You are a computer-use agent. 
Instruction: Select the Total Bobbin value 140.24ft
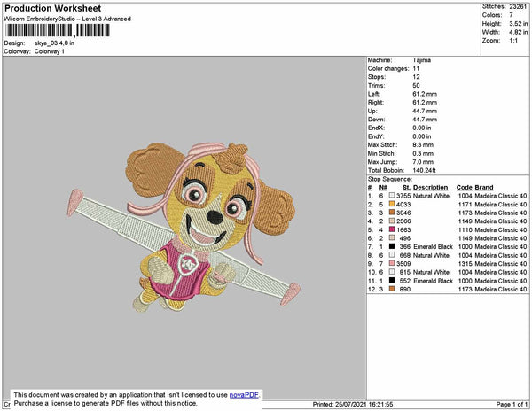click(424, 170)
